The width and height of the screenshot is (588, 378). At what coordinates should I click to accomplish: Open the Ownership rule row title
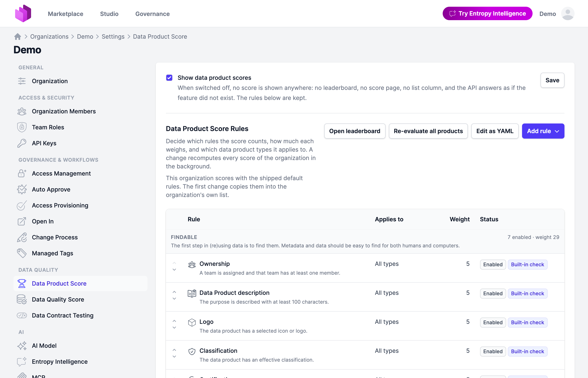214,264
